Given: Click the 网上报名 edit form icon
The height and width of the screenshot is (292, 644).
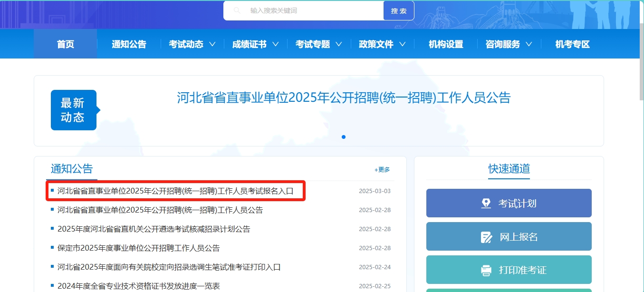Looking at the screenshot, I should [486, 237].
